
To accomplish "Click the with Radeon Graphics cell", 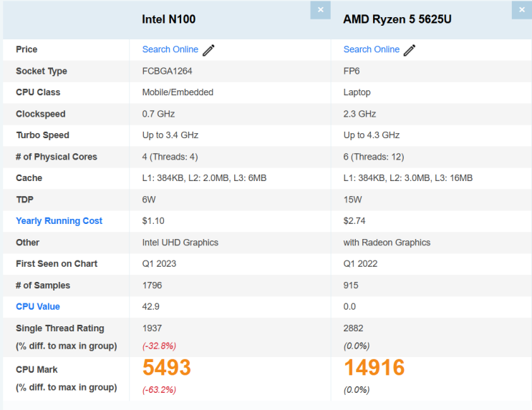I will coord(387,243).
